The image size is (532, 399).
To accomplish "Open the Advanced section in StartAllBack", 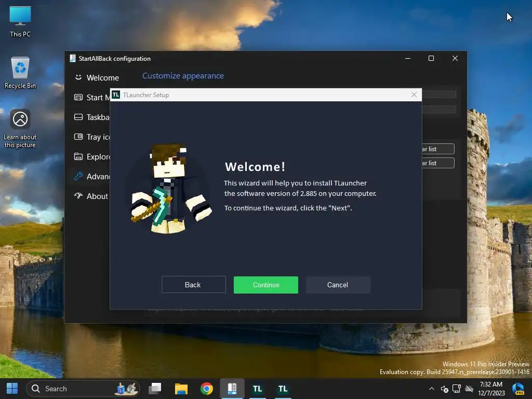I will [92, 177].
